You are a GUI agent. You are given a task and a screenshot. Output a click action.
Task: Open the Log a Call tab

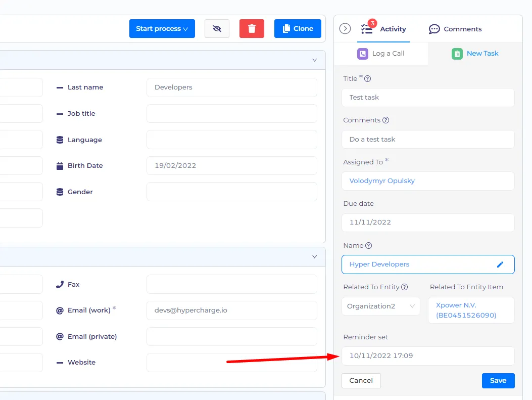tap(380, 53)
